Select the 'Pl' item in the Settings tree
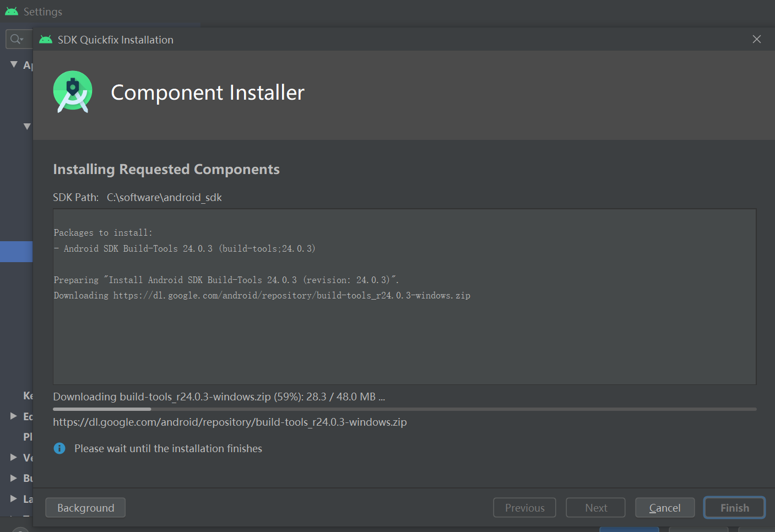775x532 pixels. pos(28,437)
